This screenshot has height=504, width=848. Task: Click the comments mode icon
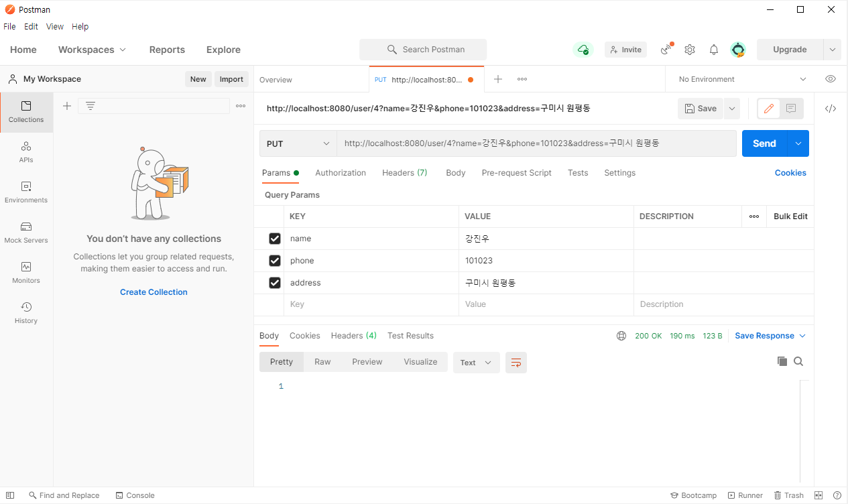pos(791,109)
